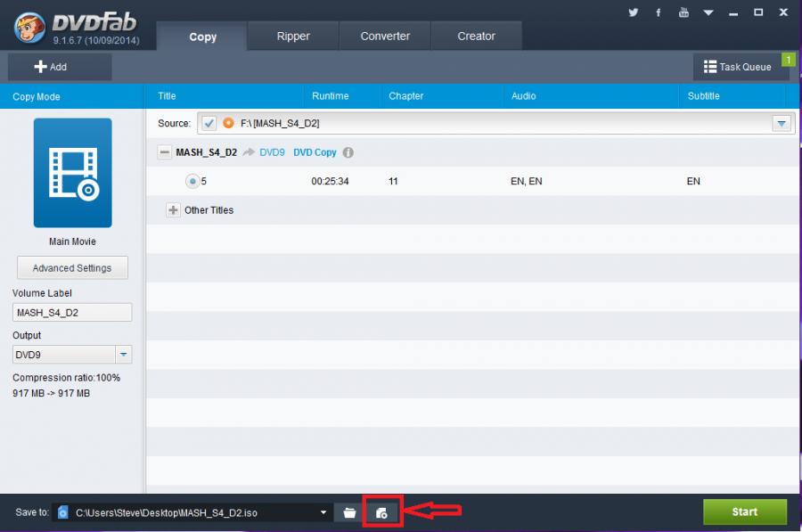802x532 pixels.
Task: Click the orange disc icon beside F:\ source
Action: point(229,123)
